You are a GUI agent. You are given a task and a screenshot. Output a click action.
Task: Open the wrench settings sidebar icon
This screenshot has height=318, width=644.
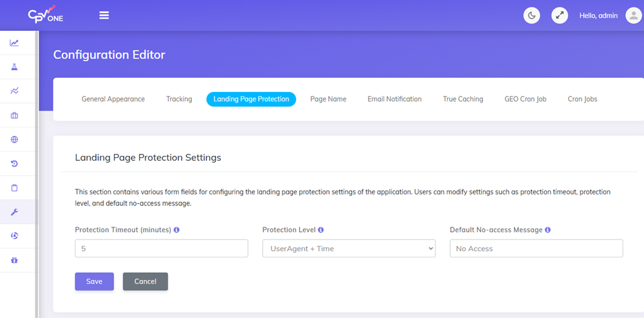pos(14,212)
